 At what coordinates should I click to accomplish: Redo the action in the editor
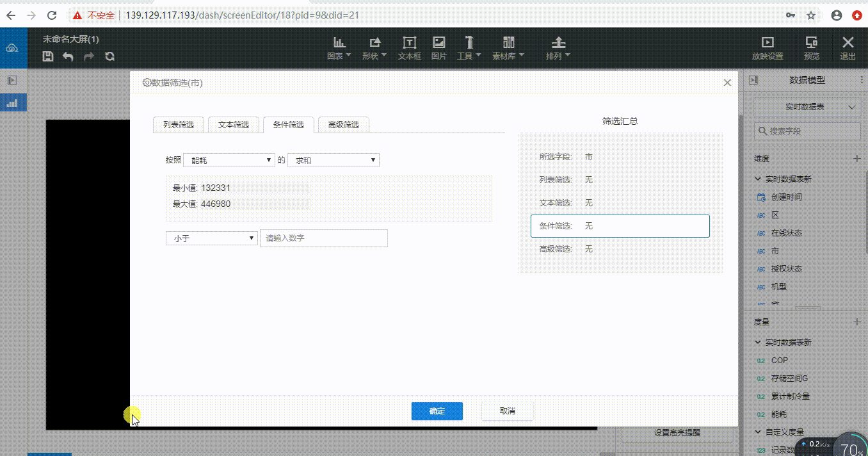pos(89,56)
